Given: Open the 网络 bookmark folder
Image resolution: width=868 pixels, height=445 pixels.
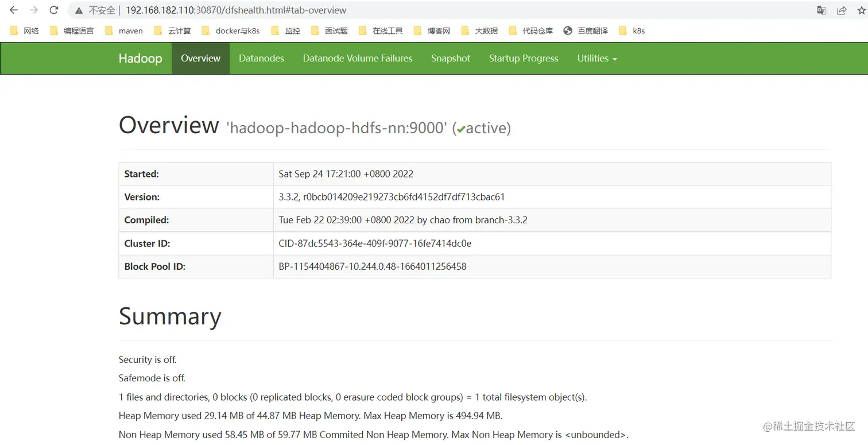Looking at the screenshot, I should (x=24, y=31).
